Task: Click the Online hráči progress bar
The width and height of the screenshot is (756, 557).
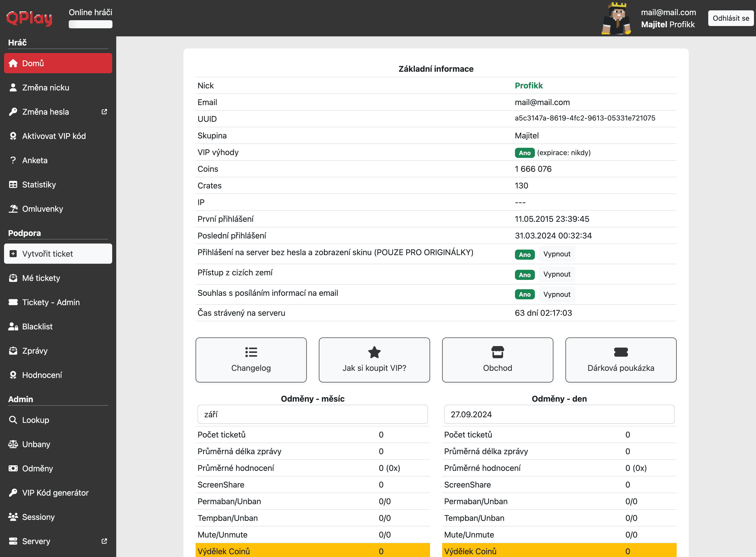Action: click(90, 24)
